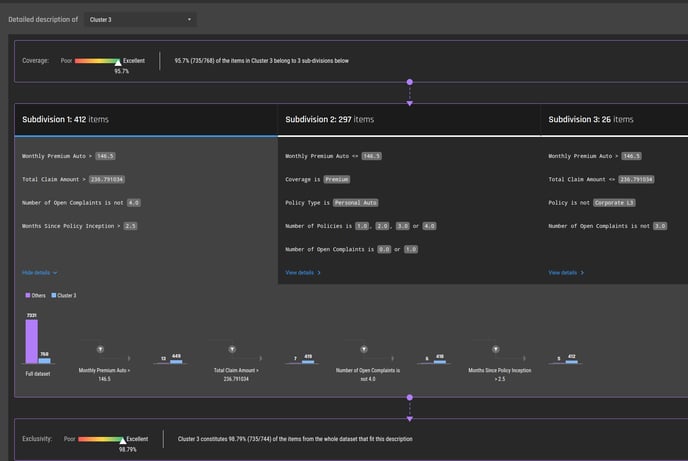The height and width of the screenshot is (461, 688).
Task: Click the 'Months Since Policy Inception > 2.5' chart caption
Action: 500,375
